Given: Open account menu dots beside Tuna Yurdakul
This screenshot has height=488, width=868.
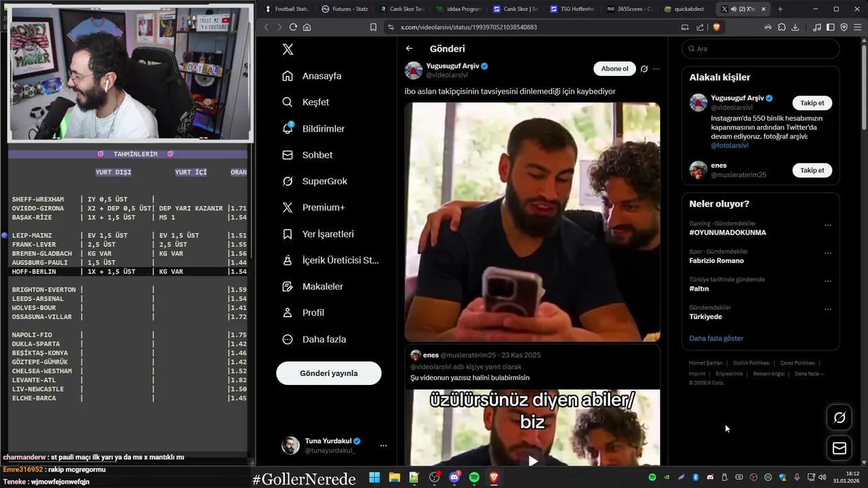Looking at the screenshot, I should 383,445.
